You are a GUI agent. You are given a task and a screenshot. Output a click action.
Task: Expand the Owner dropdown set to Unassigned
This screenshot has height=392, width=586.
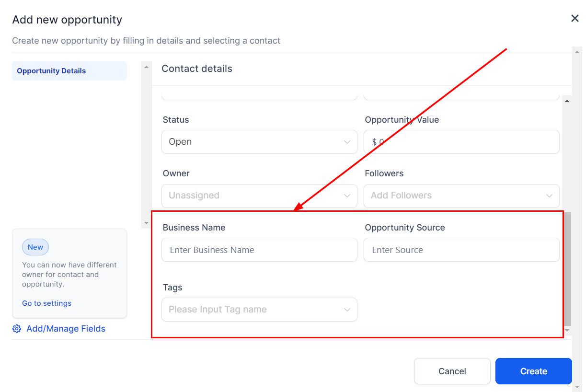click(259, 196)
